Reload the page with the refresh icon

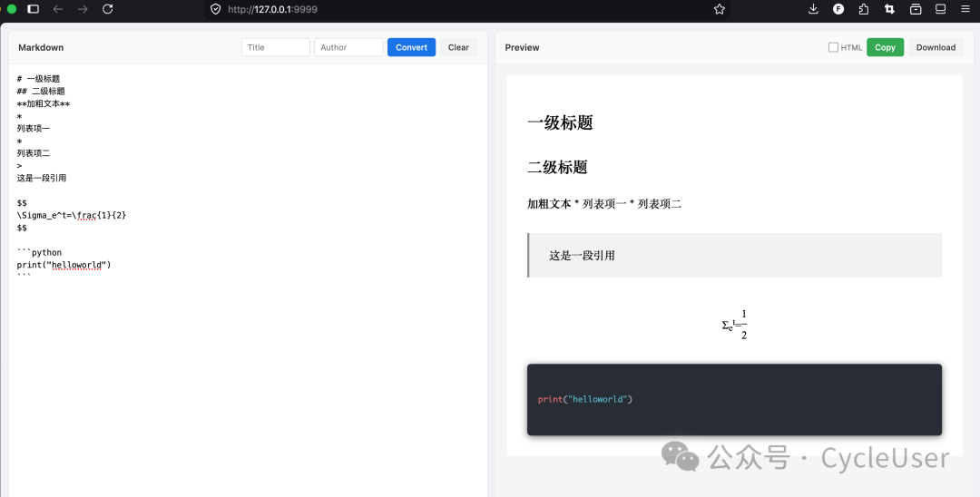(107, 9)
